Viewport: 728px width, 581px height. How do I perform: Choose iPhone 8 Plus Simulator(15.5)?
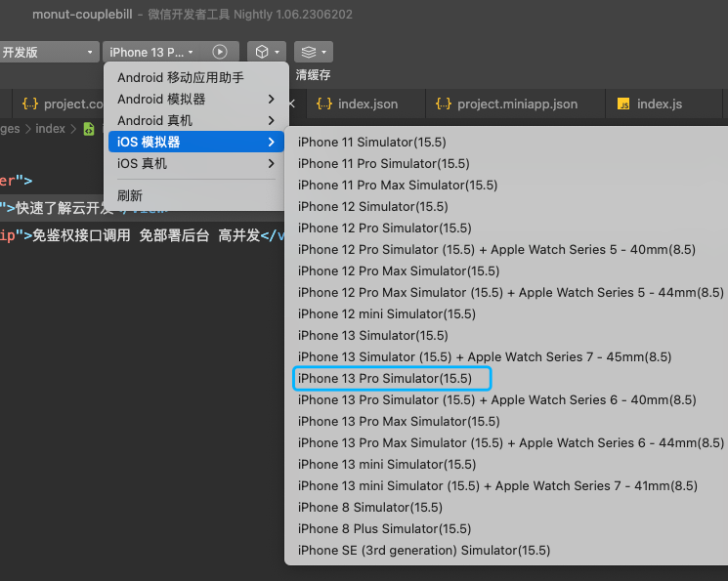(x=506, y=528)
